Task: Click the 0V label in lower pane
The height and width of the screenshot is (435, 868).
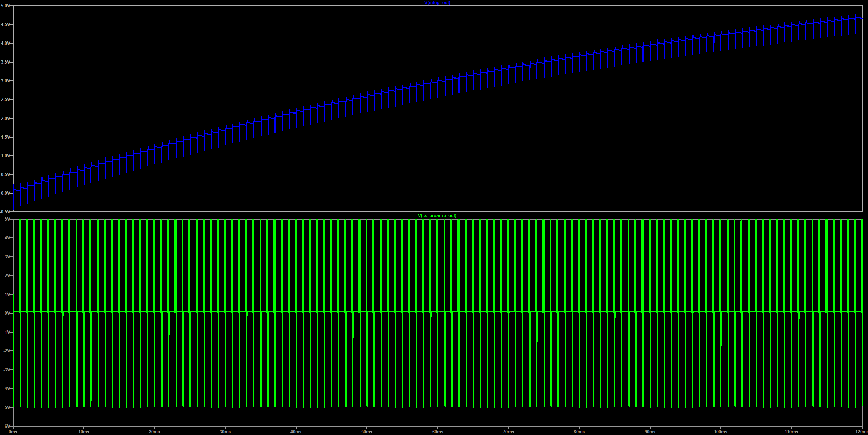Action: tap(7, 313)
